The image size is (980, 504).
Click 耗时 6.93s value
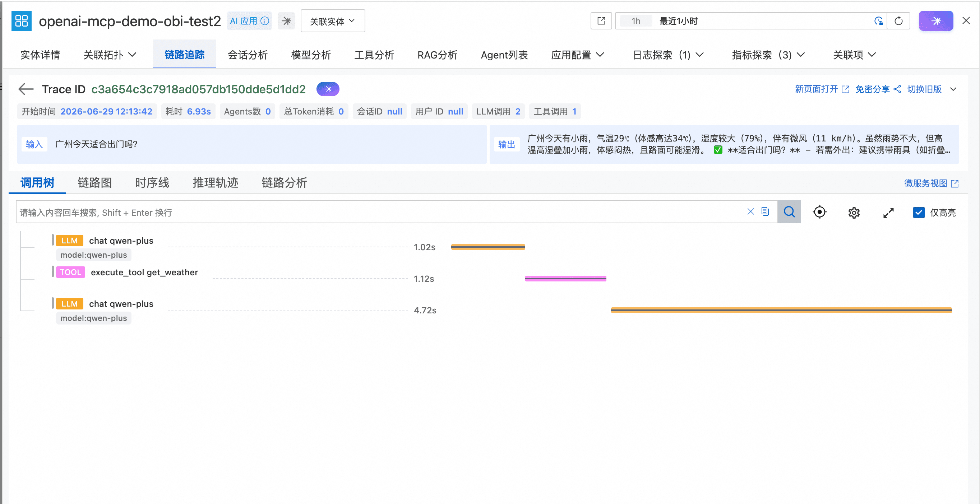click(x=199, y=111)
